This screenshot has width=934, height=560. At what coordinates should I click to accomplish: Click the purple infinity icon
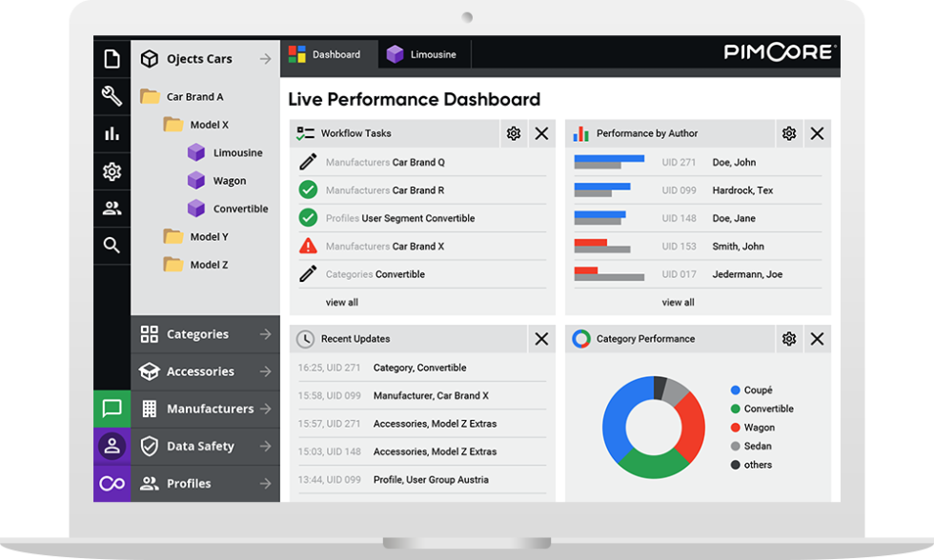pos(112,484)
